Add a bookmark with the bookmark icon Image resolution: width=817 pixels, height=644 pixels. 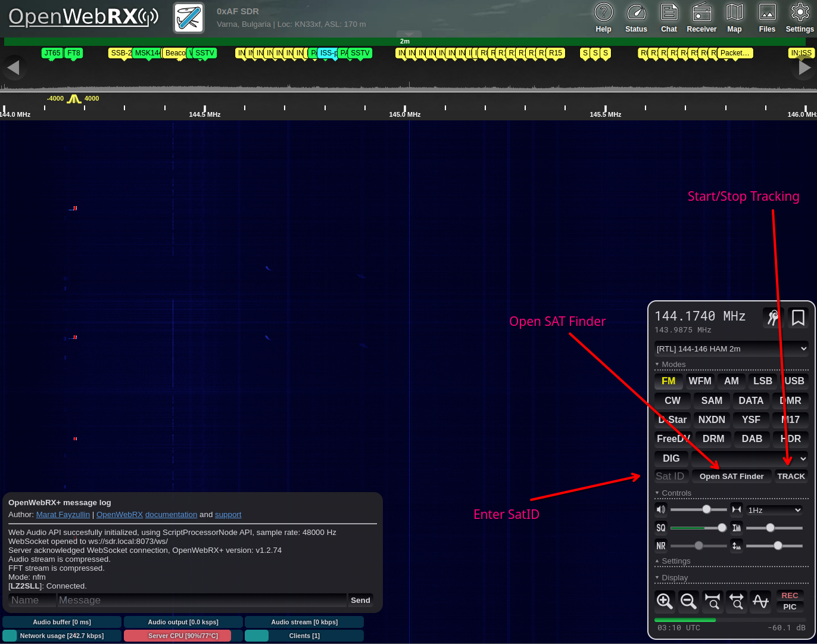798,318
